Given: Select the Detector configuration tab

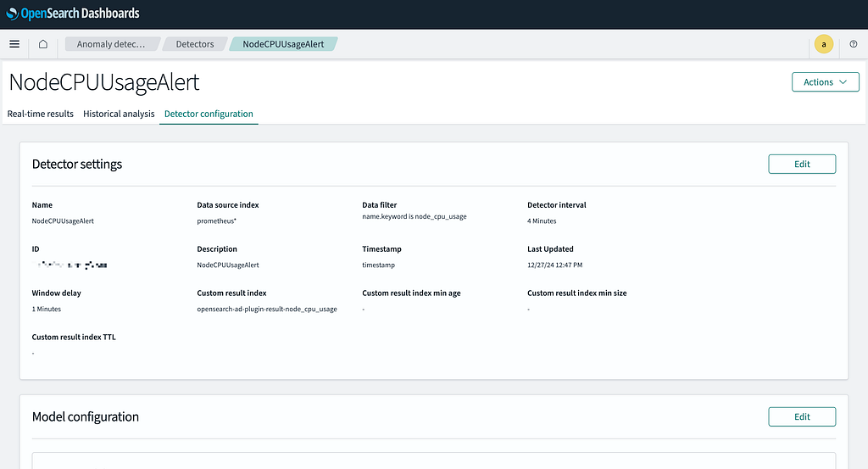Looking at the screenshot, I should (209, 114).
